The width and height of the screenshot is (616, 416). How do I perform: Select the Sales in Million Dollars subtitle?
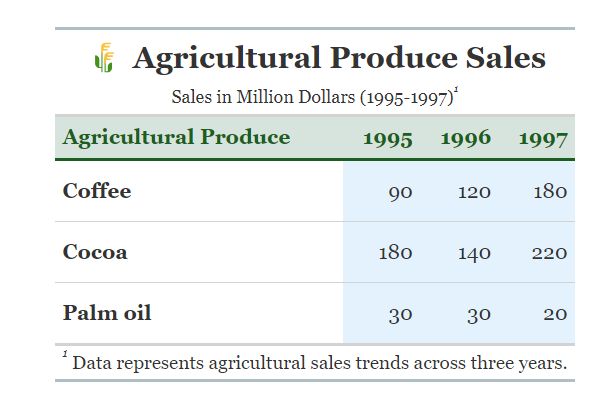(x=313, y=97)
